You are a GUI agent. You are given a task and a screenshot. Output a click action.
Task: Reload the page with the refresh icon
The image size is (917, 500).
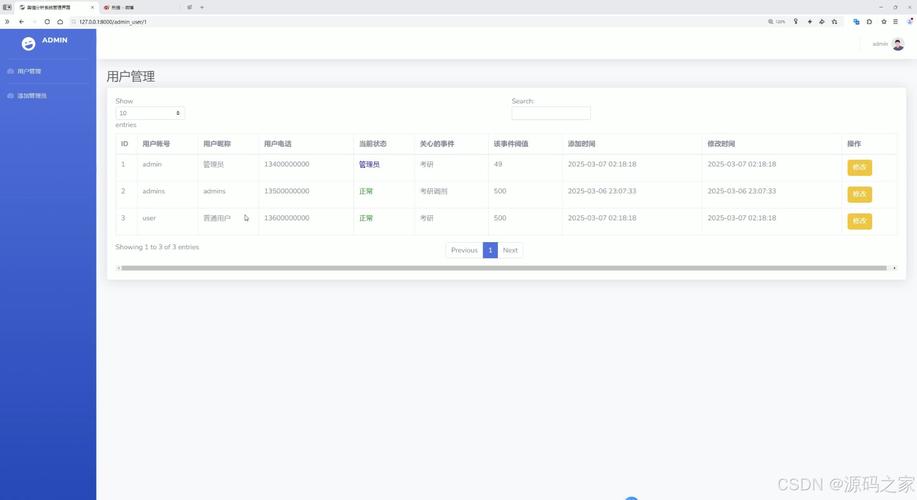[47, 21]
